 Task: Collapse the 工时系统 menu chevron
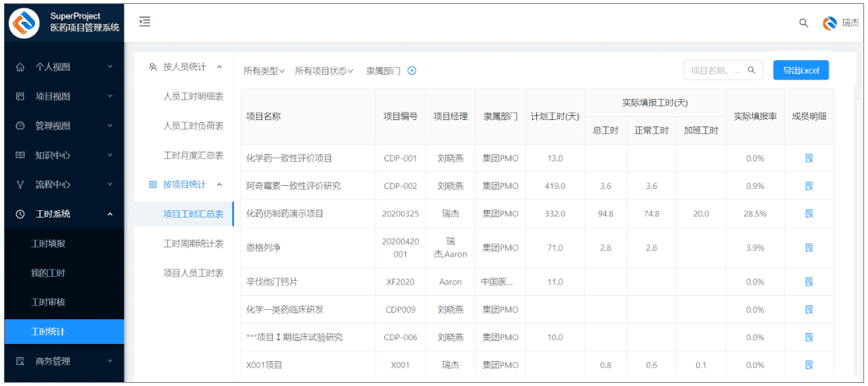pos(109,214)
